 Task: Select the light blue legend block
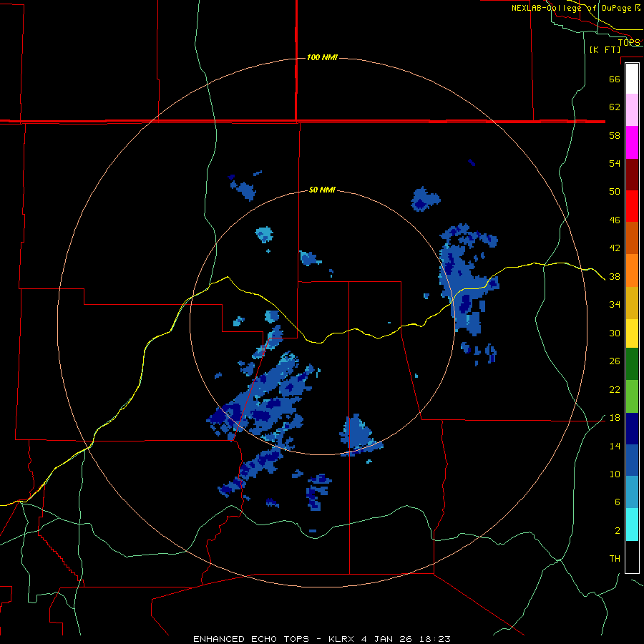[632, 492]
